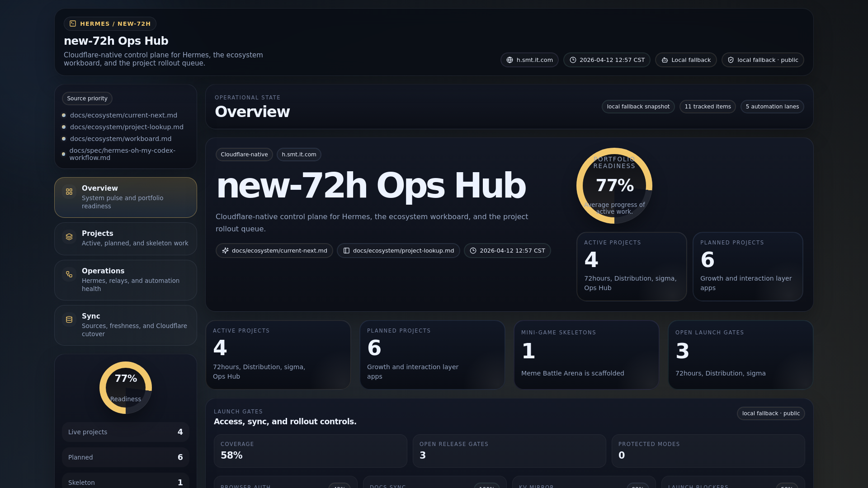Click local fallback · public pill in Launch Gates
This screenshot has height=488, width=868.
(771, 413)
